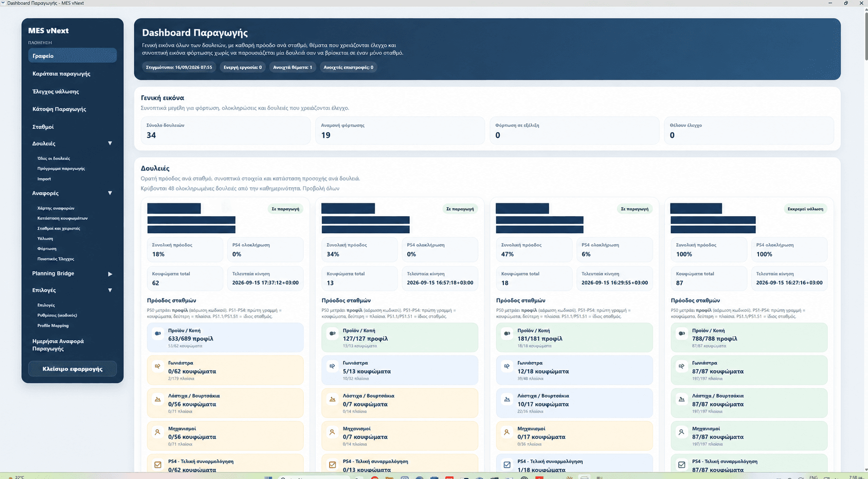The width and height of the screenshot is (868, 479).
Task: Expand the Planning Bridge section arrow
Action: click(x=110, y=274)
